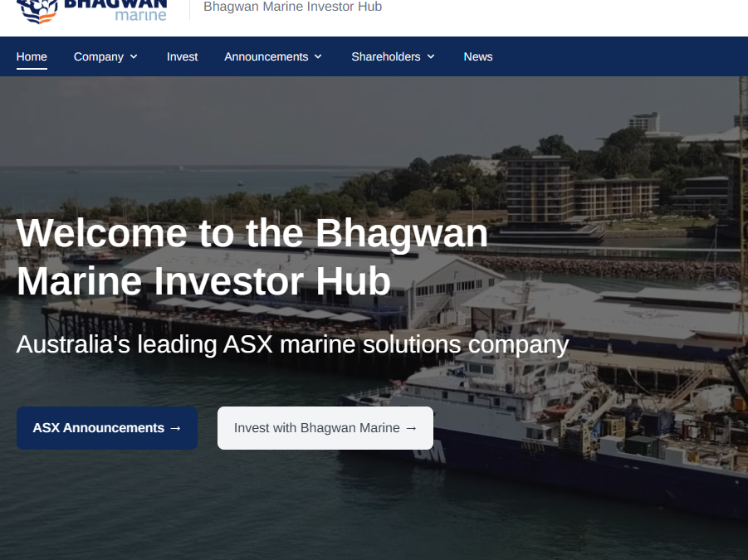Click the Australia's leading ASX marine subtitle
This screenshot has height=560, width=748.
click(292, 344)
